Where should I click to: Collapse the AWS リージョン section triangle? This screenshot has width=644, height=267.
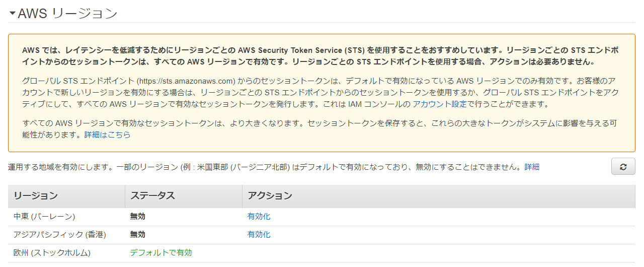tap(13, 14)
